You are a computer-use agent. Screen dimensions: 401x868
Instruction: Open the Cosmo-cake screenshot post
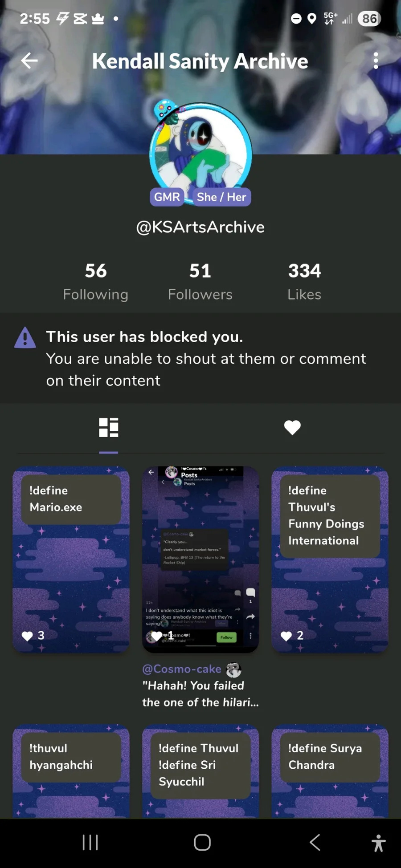pyautogui.click(x=200, y=560)
